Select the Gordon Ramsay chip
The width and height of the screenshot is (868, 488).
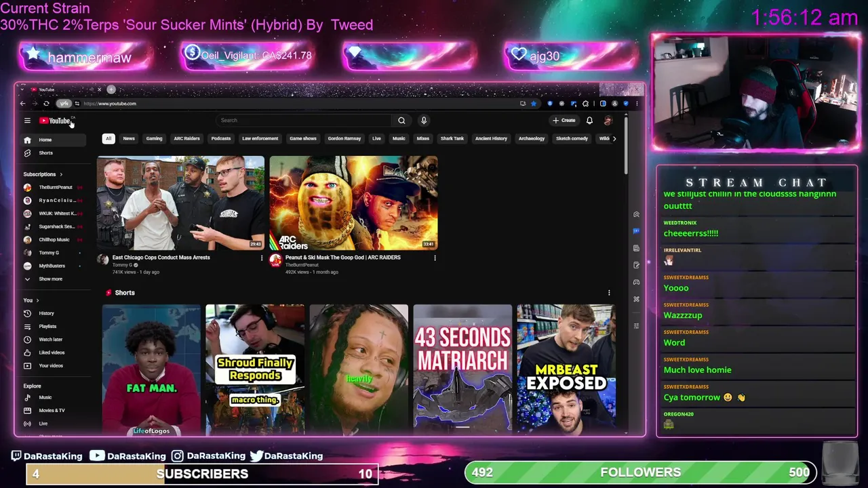click(x=344, y=138)
